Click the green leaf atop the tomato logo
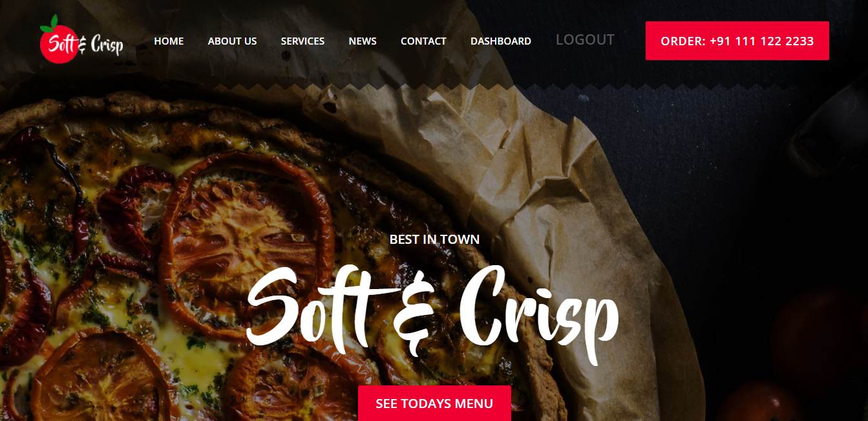The width and height of the screenshot is (868, 421). [x=49, y=25]
